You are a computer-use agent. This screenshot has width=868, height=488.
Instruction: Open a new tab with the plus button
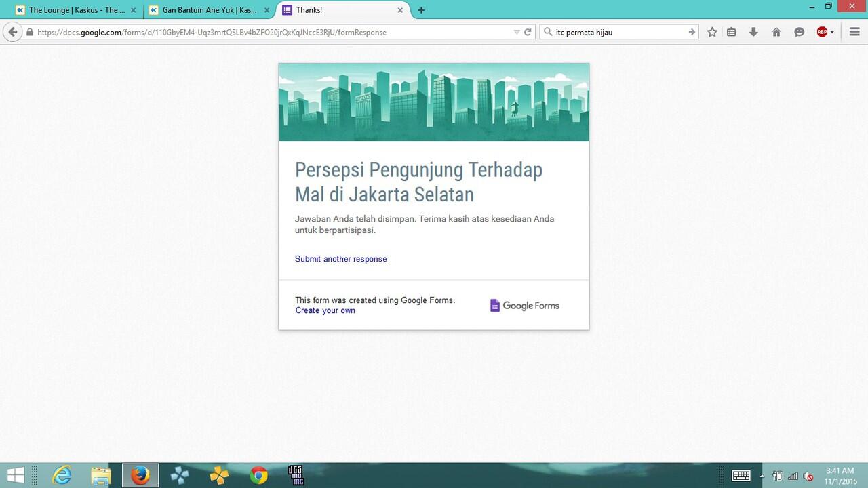[x=422, y=10]
